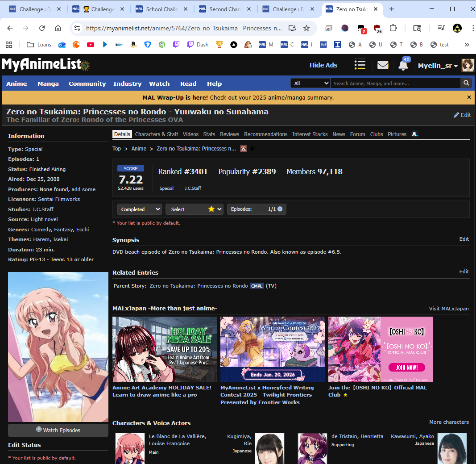The image size is (476, 464).
Task: Click More characters link
Action: [449, 422]
